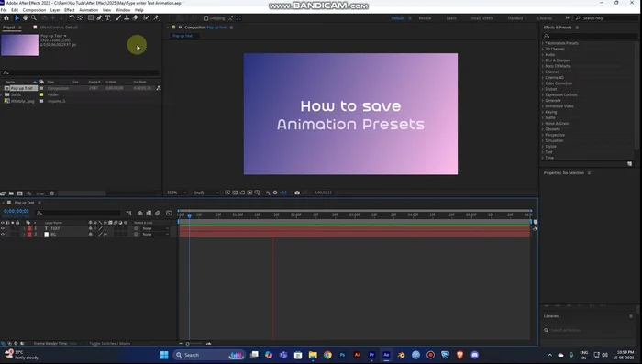Select the Home icon in toolbar
Screen dimensions: 642x364
coord(6,18)
